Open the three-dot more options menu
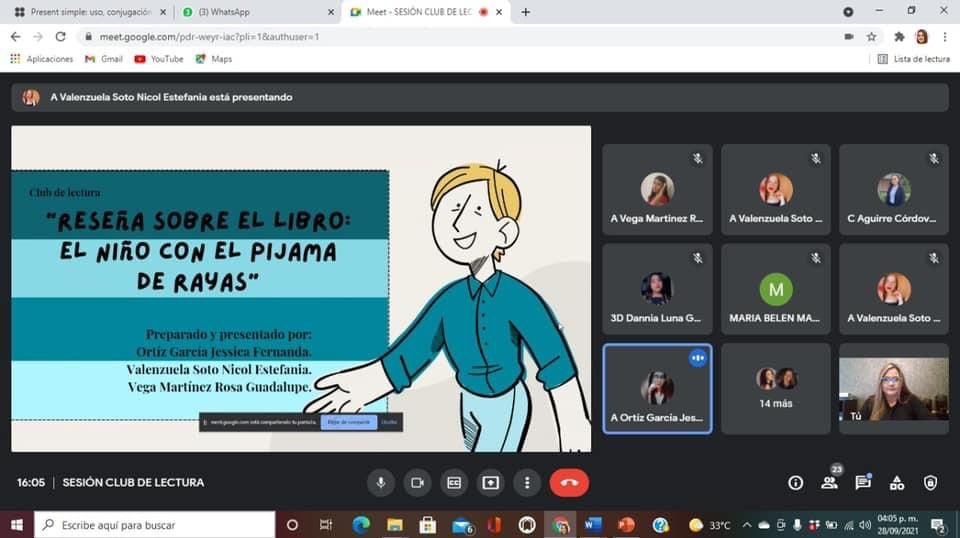 click(527, 483)
